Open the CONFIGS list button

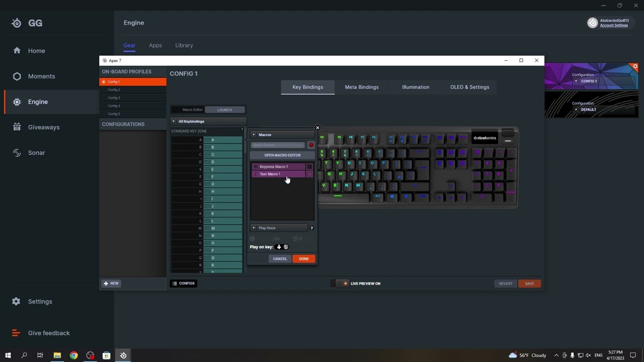184,284
